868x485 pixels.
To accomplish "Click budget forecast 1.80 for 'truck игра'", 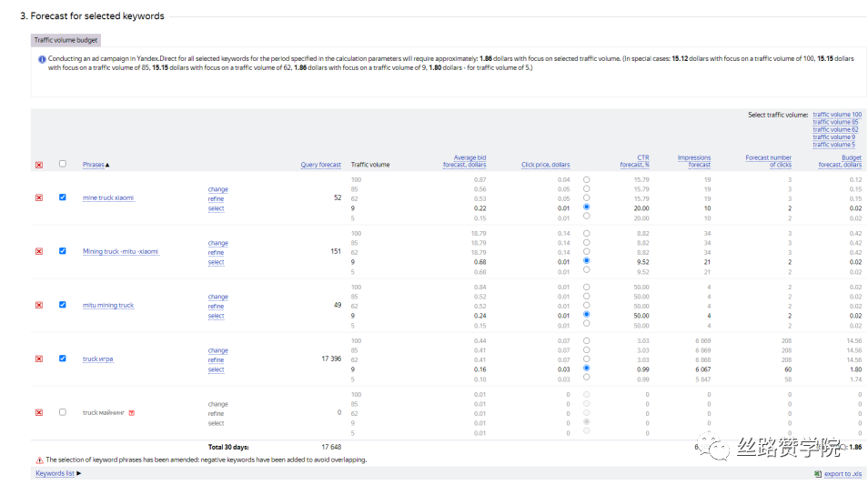I will pyautogui.click(x=856, y=369).
